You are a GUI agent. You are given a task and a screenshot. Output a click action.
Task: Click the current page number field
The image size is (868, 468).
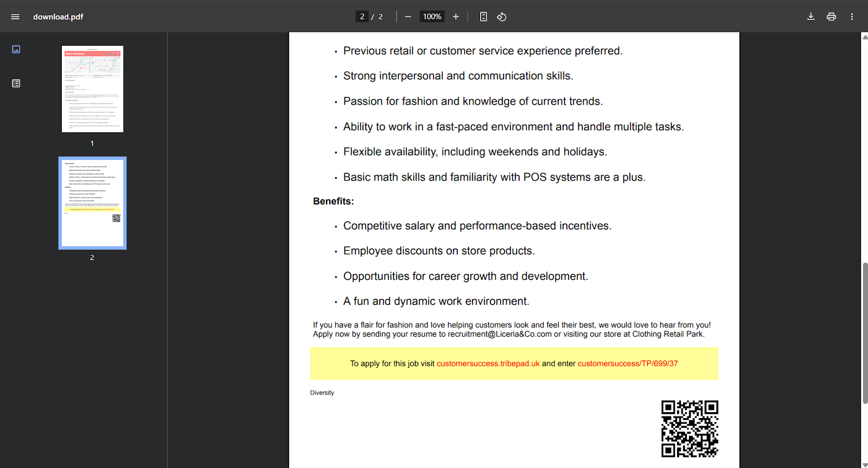pos(362,17)
